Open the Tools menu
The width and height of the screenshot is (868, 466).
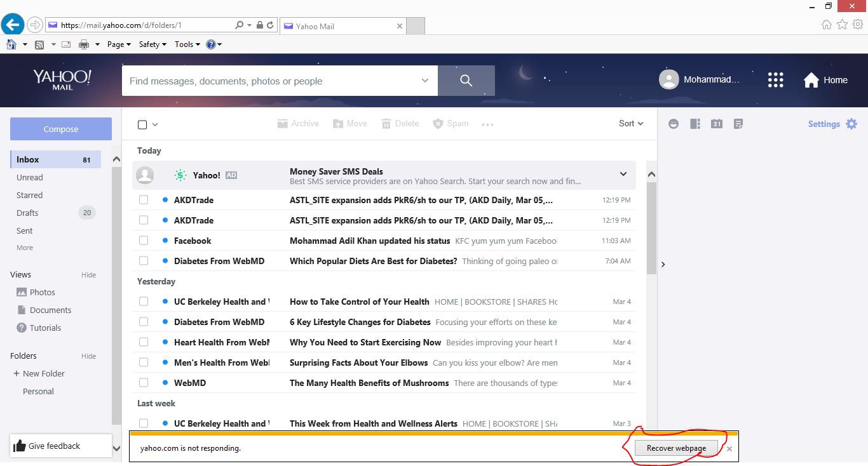click(187, 44)
